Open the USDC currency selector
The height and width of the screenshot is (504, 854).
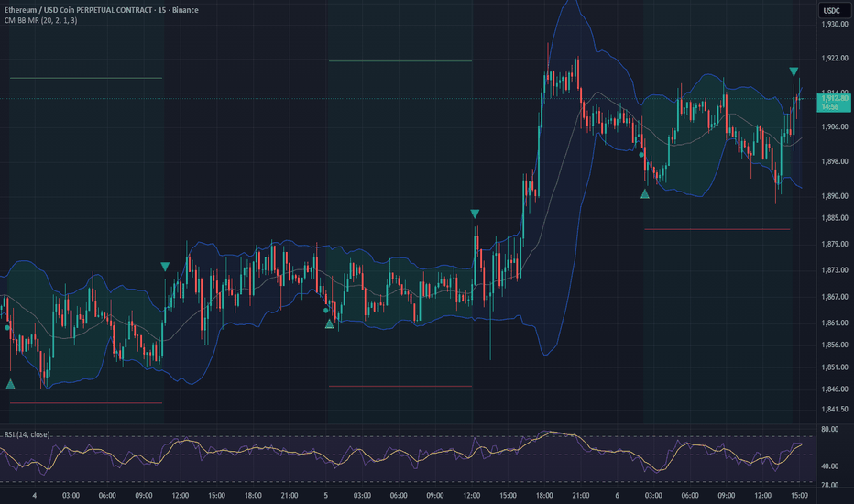click(832, 10)
